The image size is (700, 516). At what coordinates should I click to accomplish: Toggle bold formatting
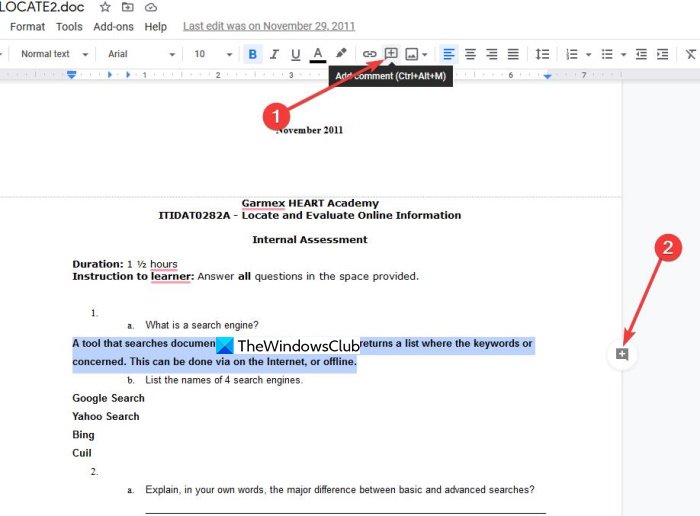point(252,54)
